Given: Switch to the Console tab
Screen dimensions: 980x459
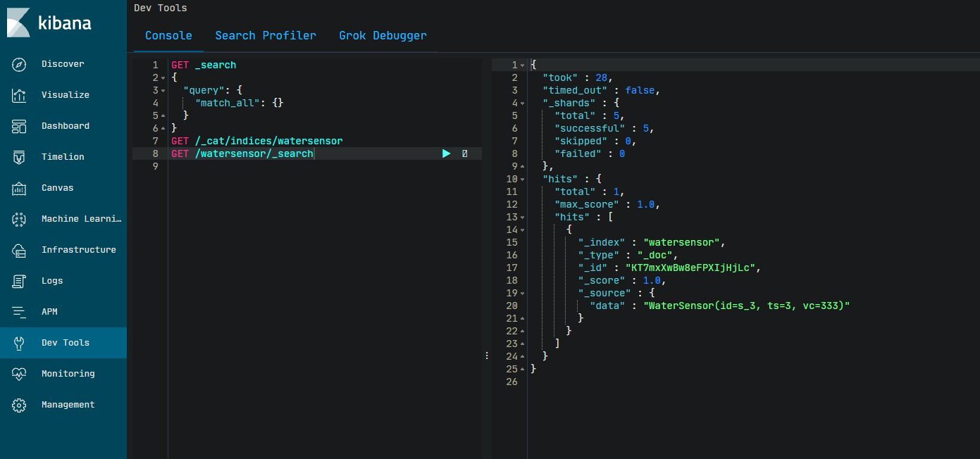Looking at the screenshot, I should pyautogui.click(x=168, y=35).
